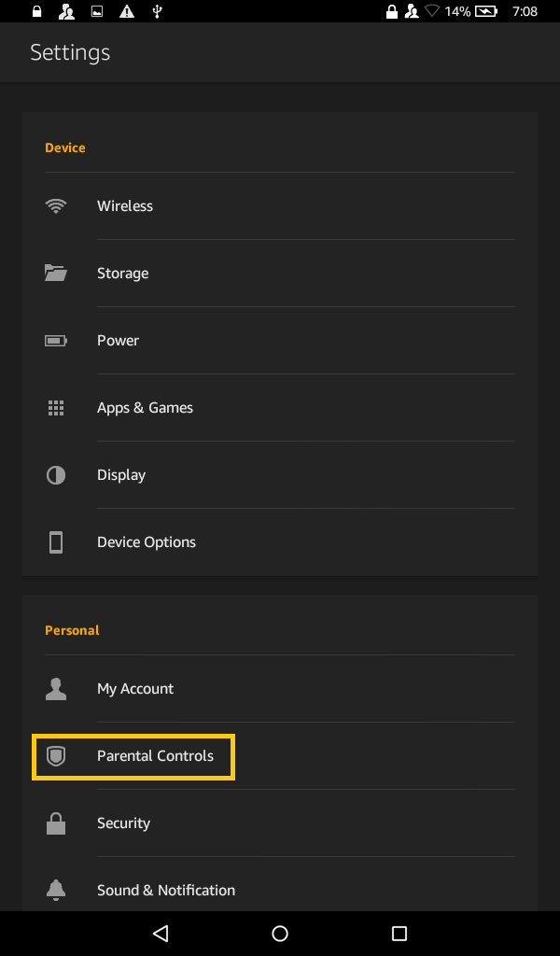Select the Wireless Wi-Fi icon
560x956 pixels.
(56, 205)
